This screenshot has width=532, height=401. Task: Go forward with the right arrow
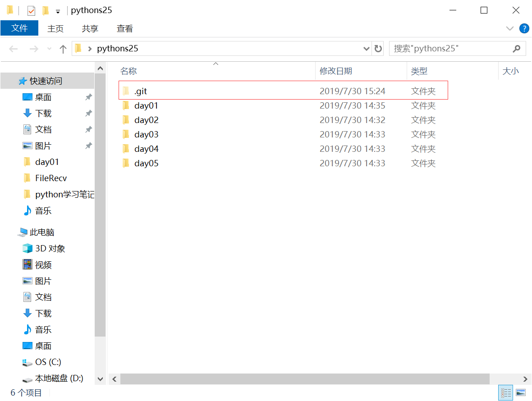[34, 49]
